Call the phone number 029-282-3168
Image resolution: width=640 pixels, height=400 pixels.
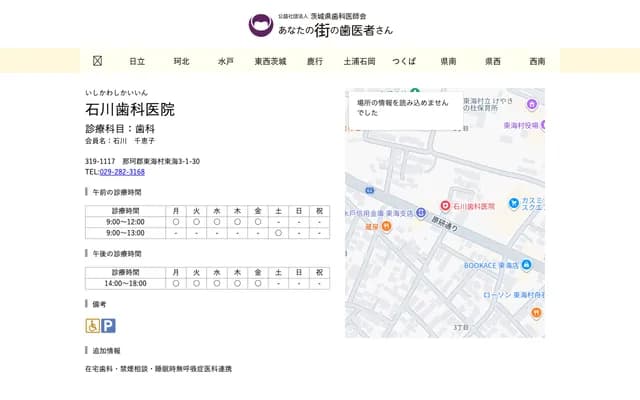tap(122, 172)
